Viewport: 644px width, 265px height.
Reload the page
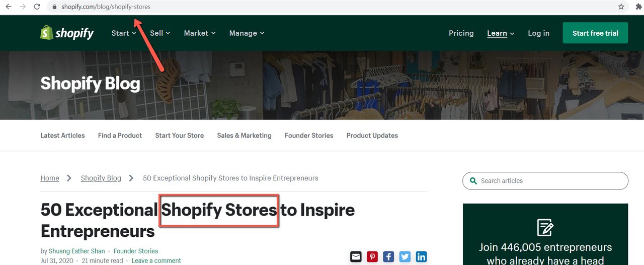pyautogui.click(x=37, y=7)
